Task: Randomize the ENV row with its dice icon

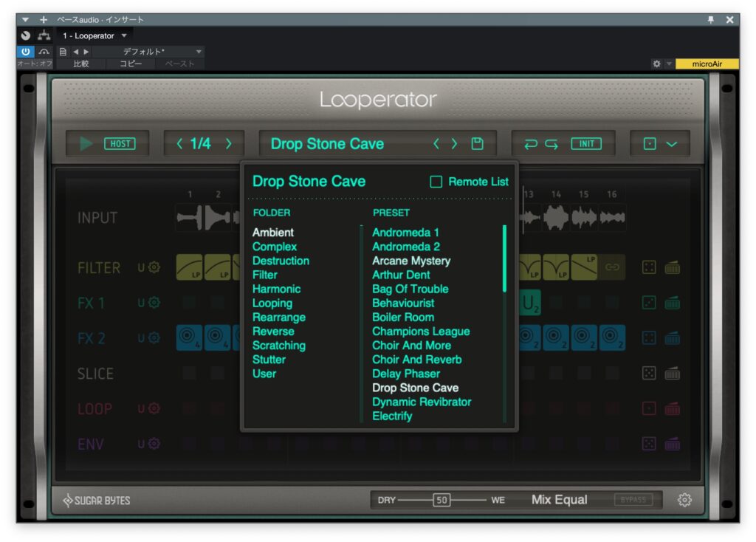Action: (650, 444)
